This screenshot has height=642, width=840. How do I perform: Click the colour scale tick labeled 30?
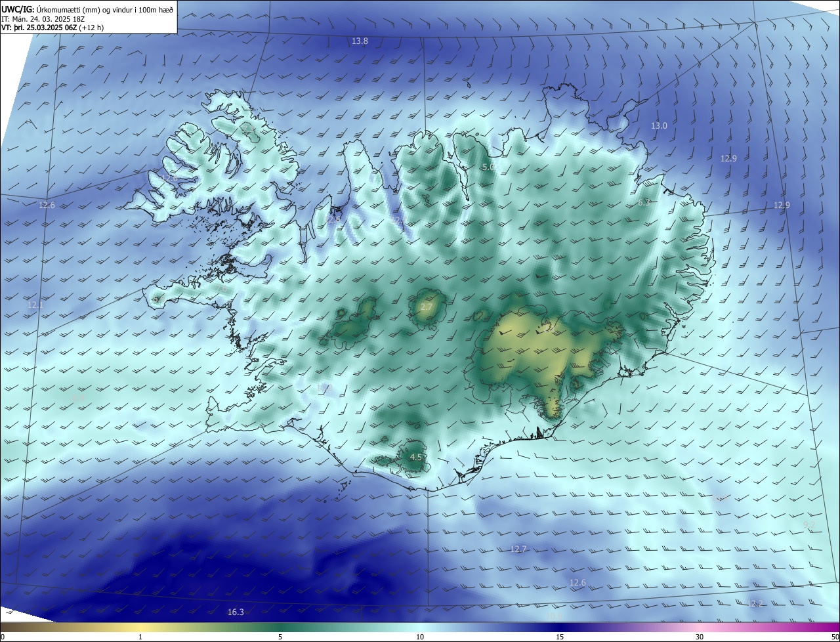coord(700,637)
